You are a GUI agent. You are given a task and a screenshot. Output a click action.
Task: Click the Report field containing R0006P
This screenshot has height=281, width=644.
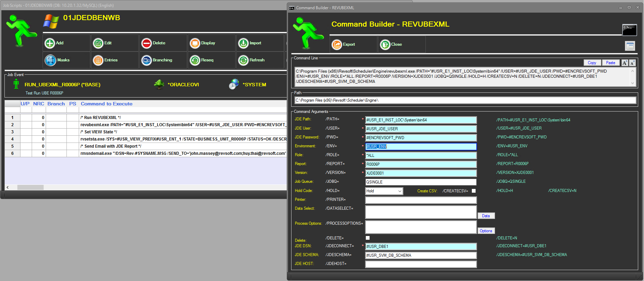pos(421,164)
